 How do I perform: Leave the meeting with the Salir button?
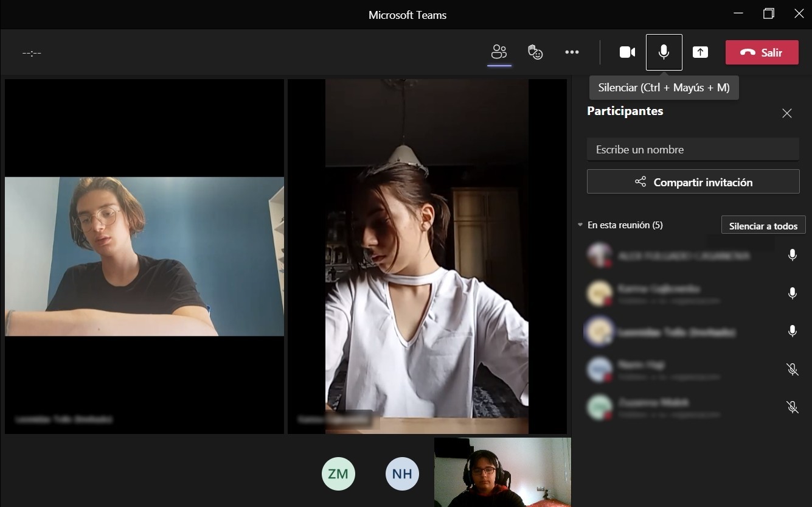(x=762, y=52)
